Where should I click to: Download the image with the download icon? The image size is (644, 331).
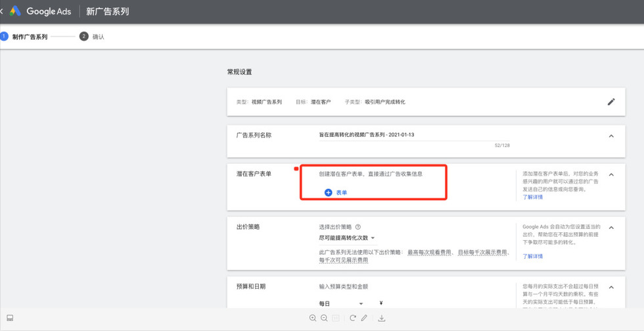pyautogui.click(x=382, y=318)
